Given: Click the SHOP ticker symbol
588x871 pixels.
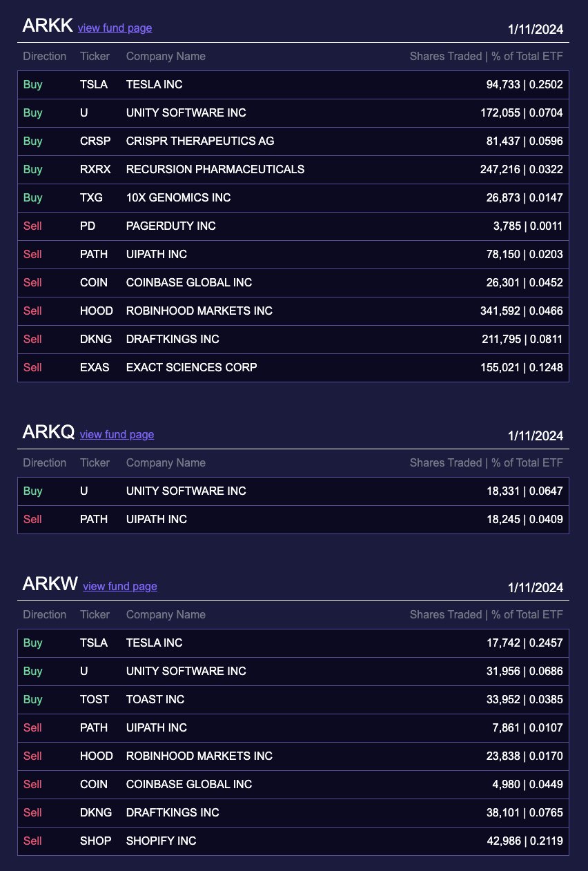Looking at the screenshot, I should (95, 841).
